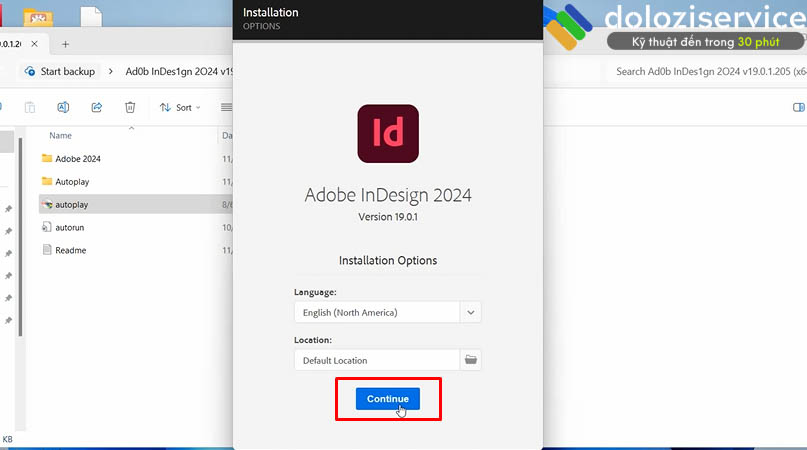Click the Share icon in Explorer toolbar
This screenshot has height=450, width=807.
click(97, 107)
